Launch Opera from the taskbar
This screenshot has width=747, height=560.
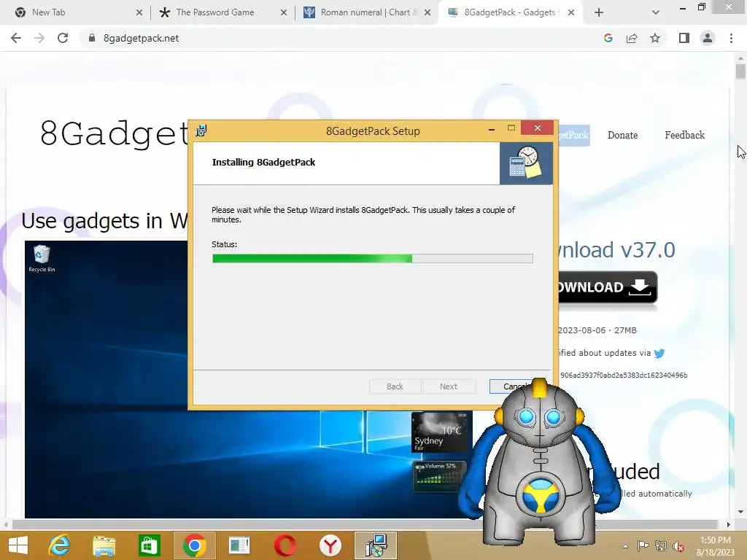(285, 545)
